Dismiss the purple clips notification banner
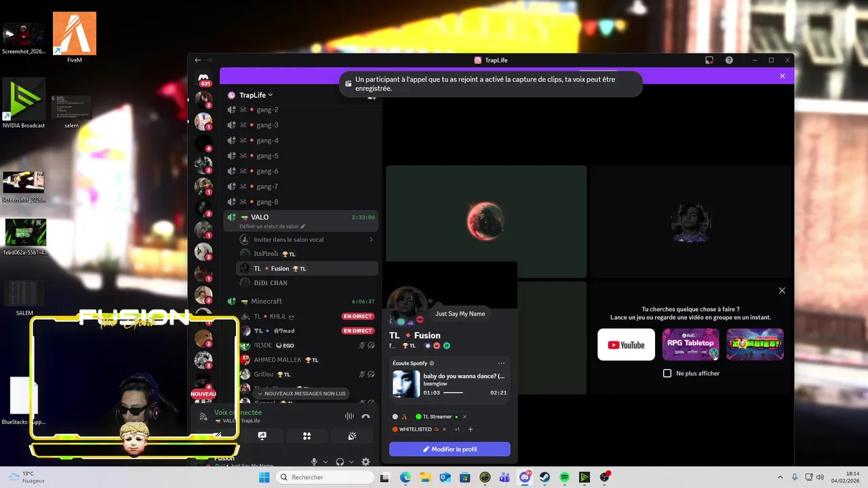Image resolution: width=868 pixels, height=488 pixels. click(782, 76)
